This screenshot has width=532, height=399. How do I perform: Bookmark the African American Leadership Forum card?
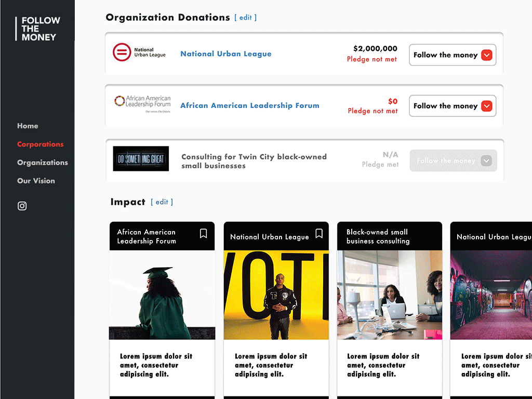coord(203,233)
